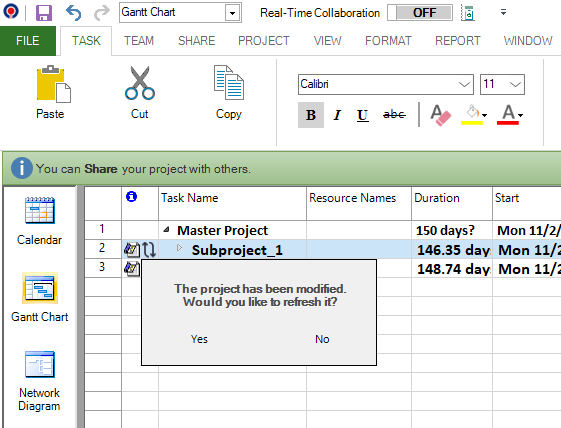Click the clear formatting eraser icon

point(440,115)
